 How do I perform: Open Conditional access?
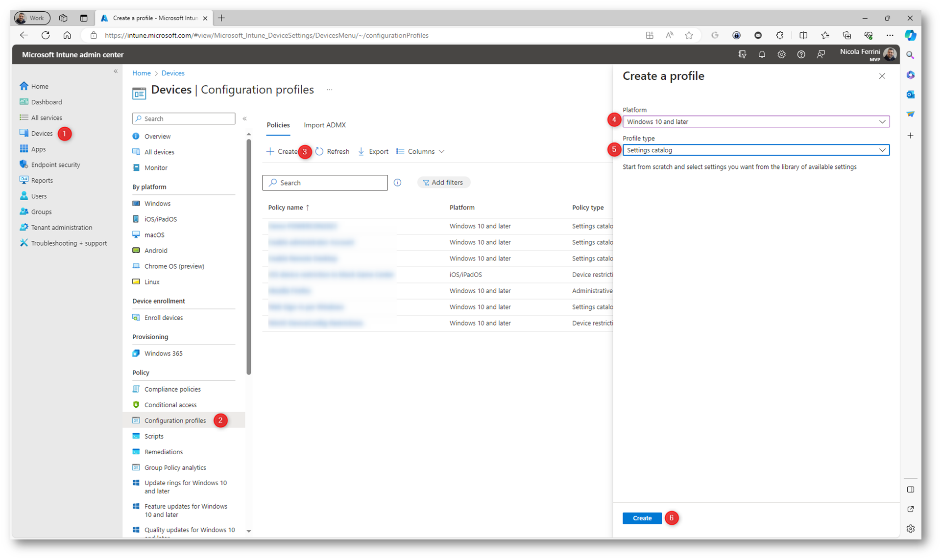165,404
